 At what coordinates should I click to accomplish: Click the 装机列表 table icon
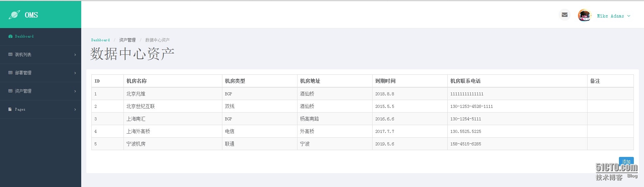point(10,54)
